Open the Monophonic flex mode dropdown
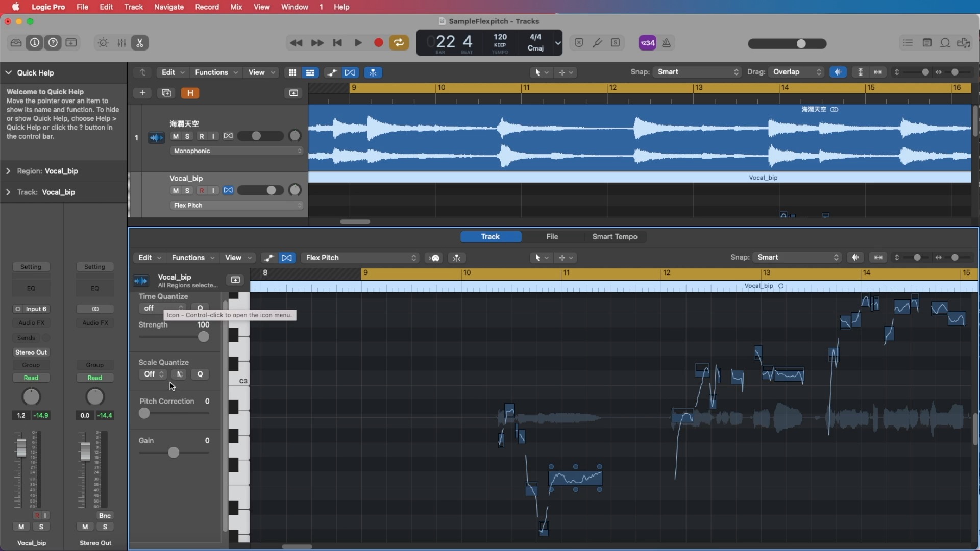Screen dimensions: 980x551 (237, 151)
